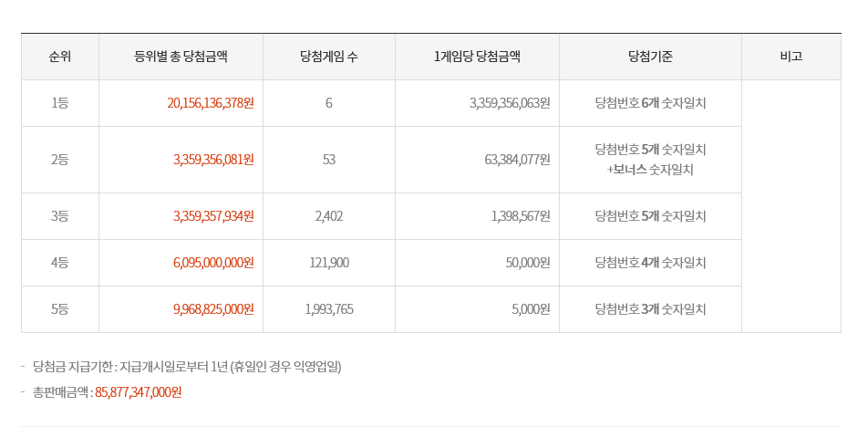Select the 3등 winner count 2,402
Screen dimensions: 868x427
328,216
